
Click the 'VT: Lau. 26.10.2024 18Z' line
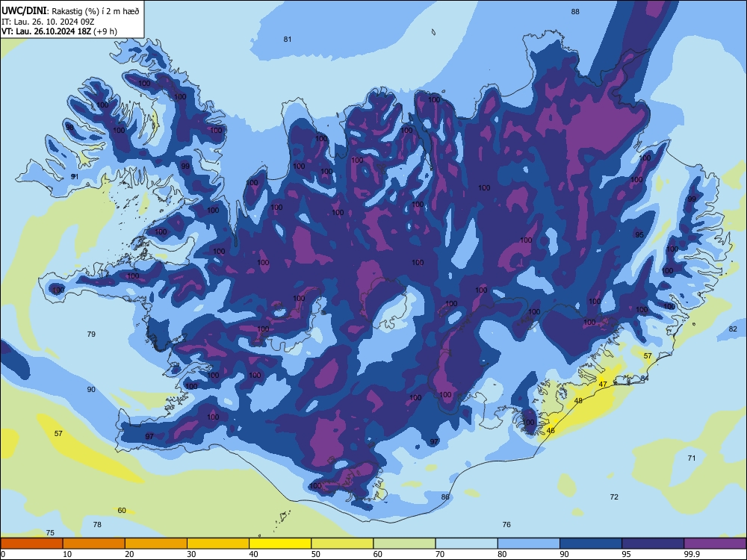coord(46,31)
